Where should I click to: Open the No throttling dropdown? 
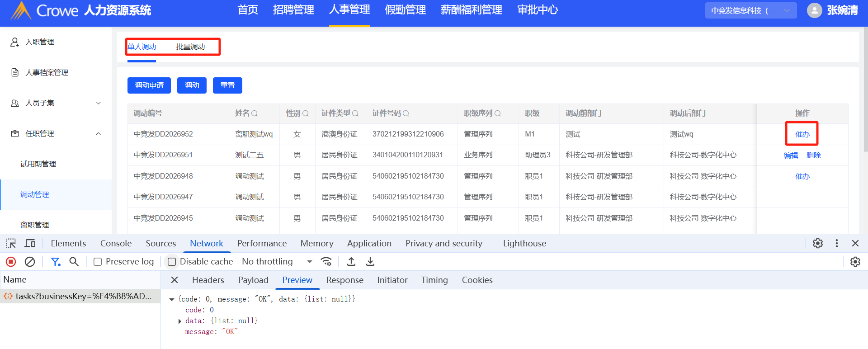coord(277,262)
